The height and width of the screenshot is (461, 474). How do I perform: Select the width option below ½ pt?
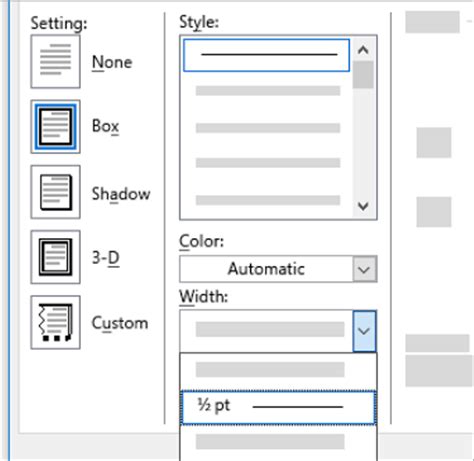pos(278,443)
